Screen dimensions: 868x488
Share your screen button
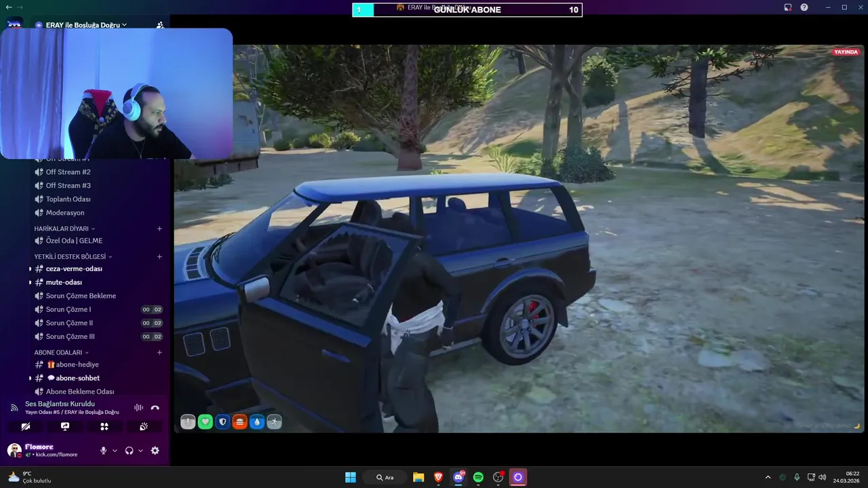point(65,426)
